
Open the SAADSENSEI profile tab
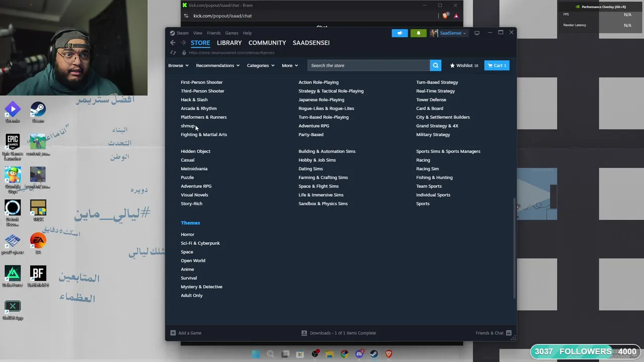(311, 43)
